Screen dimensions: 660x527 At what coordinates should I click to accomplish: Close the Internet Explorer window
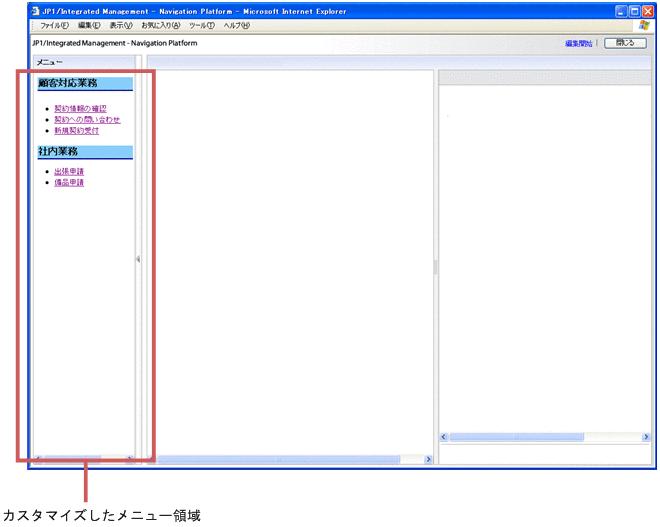pos(648,11)
